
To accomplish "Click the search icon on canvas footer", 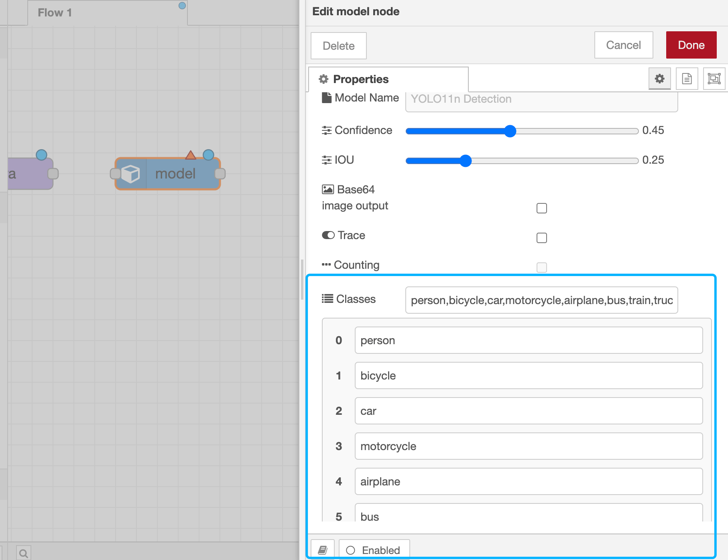I will [23, 553].
